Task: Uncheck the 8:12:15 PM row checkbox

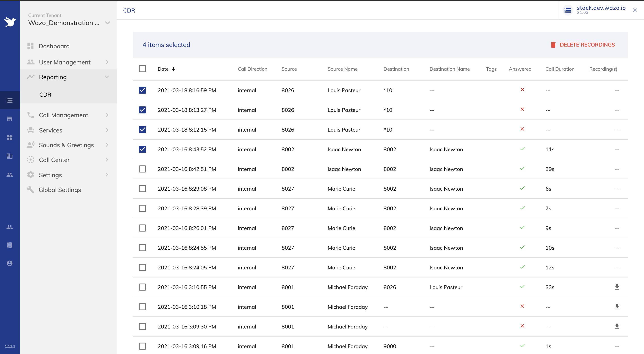Action: 142,130
